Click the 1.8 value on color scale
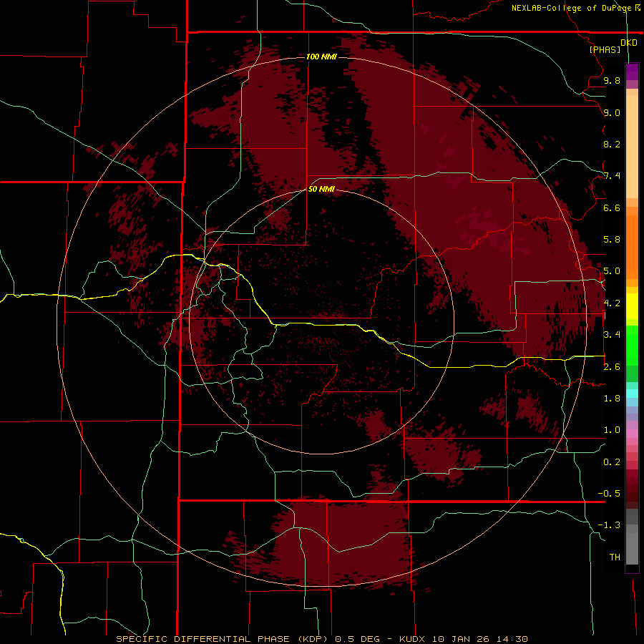Image resolution: width=644 pixels, height=644 pixels. coord(612,399)
